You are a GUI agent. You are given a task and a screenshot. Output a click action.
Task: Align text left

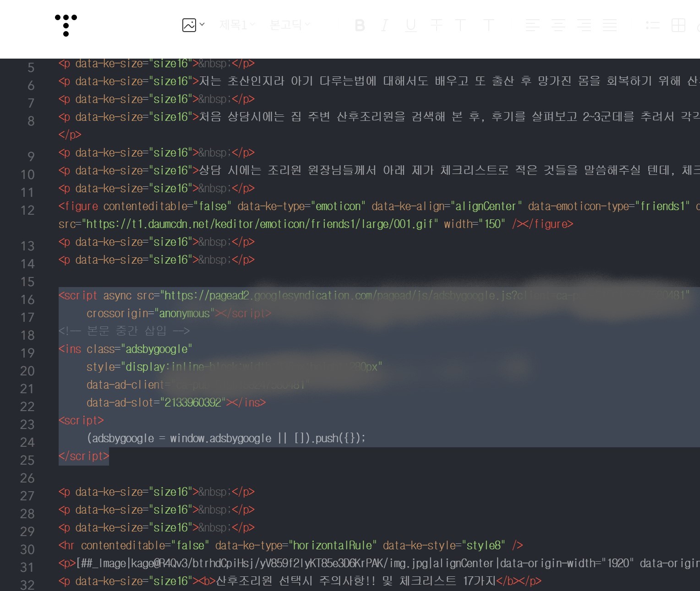coord(532,25)
